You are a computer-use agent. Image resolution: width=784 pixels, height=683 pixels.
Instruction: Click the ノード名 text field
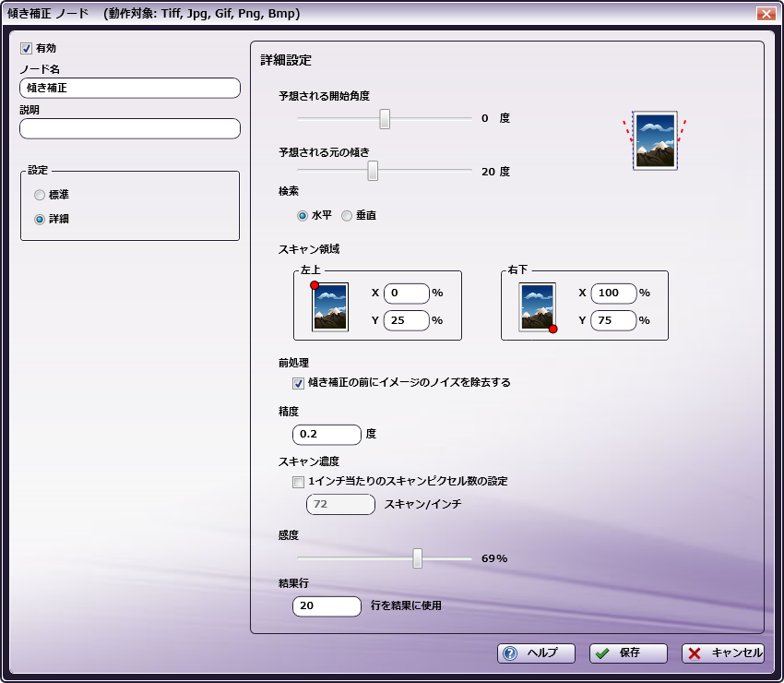pos(129,88)
